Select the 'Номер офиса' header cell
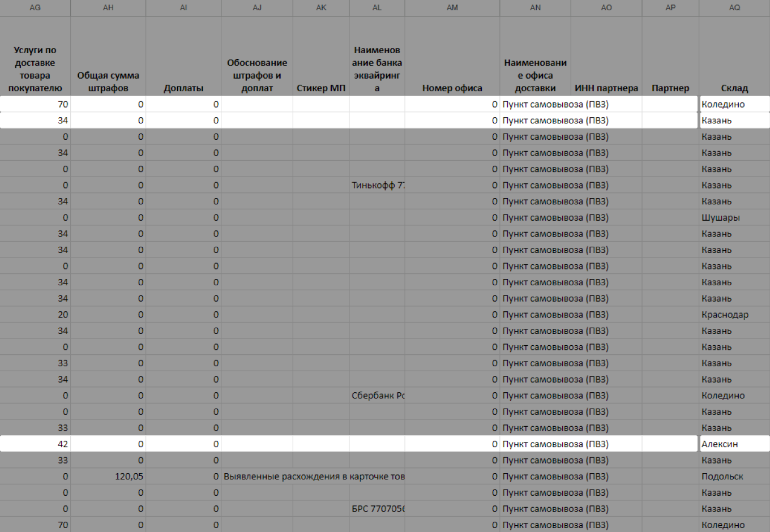 tap(452, 88)
